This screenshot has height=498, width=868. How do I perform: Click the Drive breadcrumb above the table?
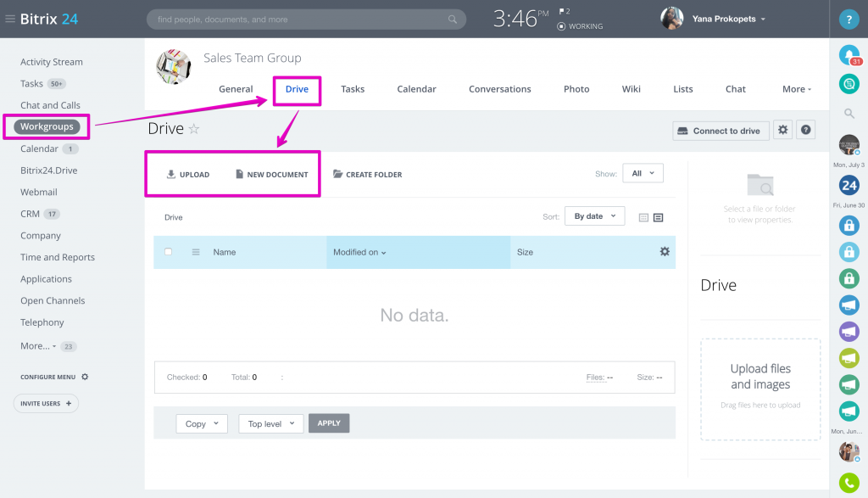tap(173, 217)
